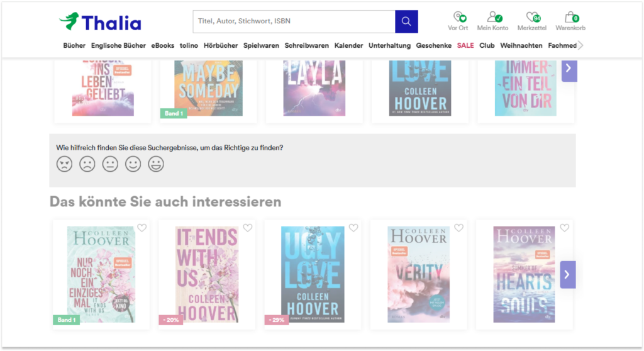Click the Thalia logo
The width and height of the screenshot is (644, 351).
coord(100,22)
